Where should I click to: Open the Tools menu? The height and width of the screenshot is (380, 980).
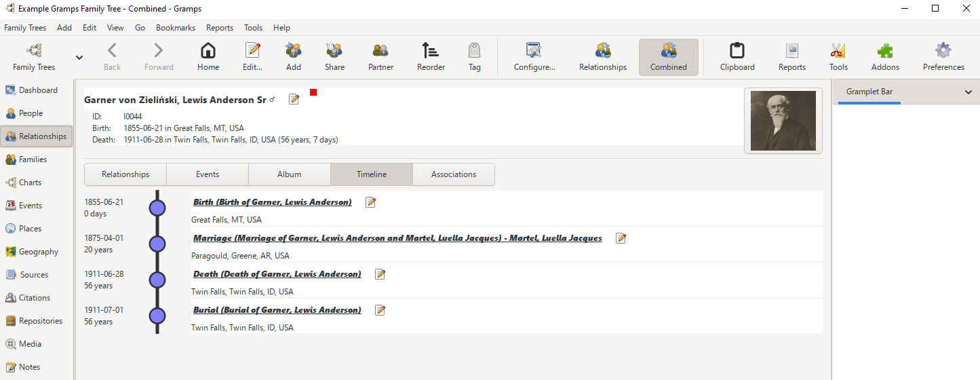(x=254, y=28)
